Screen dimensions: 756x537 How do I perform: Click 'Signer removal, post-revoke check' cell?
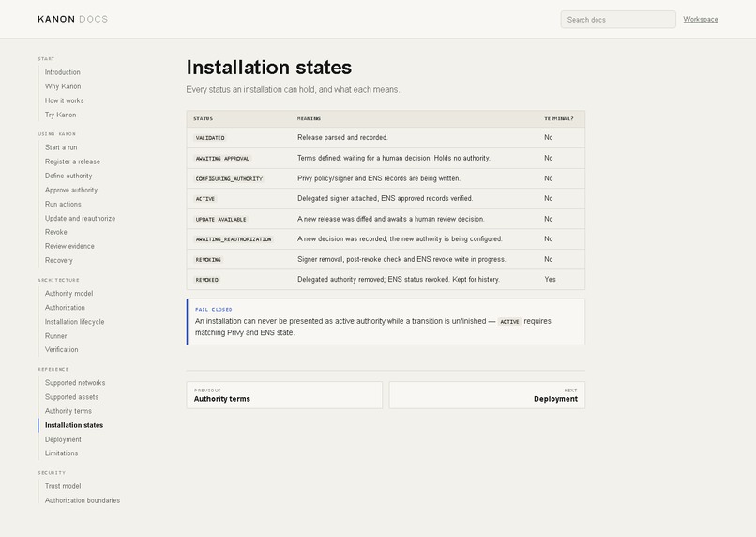click(x=401, y=259)
